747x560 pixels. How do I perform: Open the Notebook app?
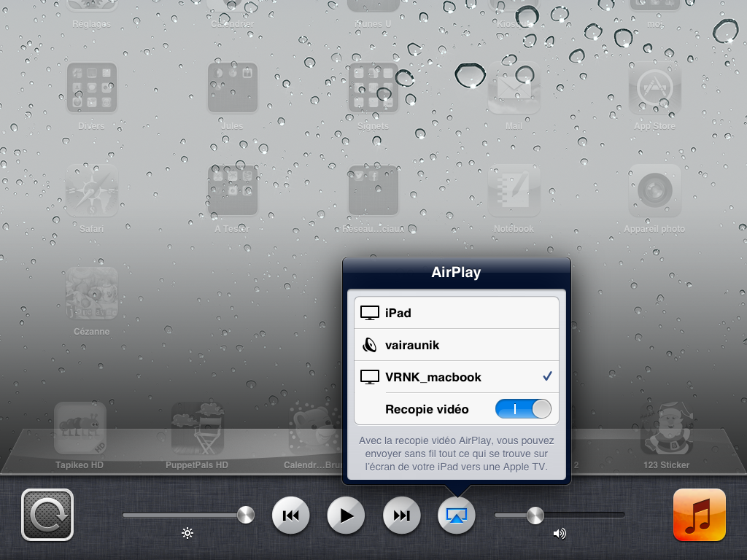(514, 190)
